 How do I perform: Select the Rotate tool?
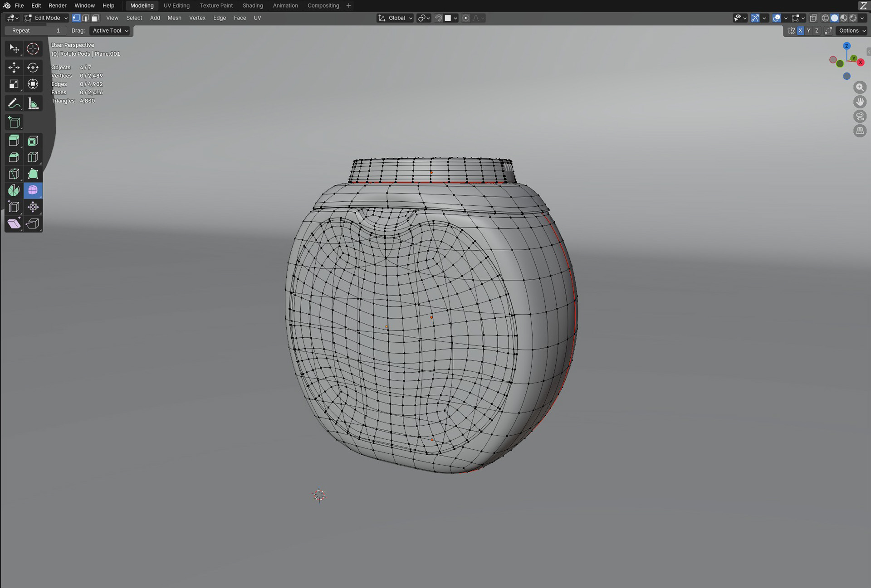click(x=33, y=68)
